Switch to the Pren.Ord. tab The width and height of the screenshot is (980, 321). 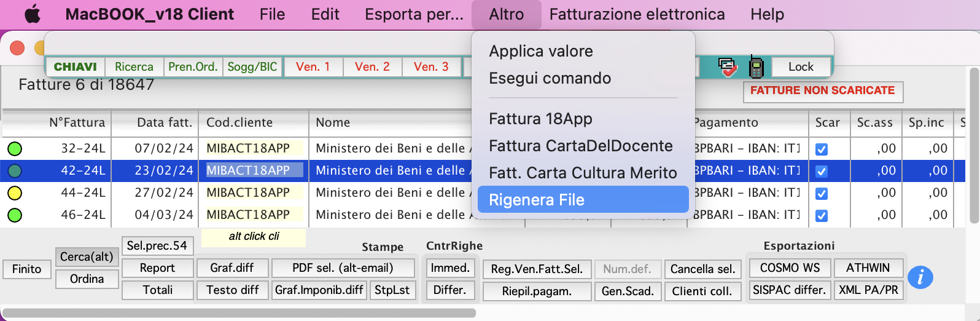coord(193,66)
